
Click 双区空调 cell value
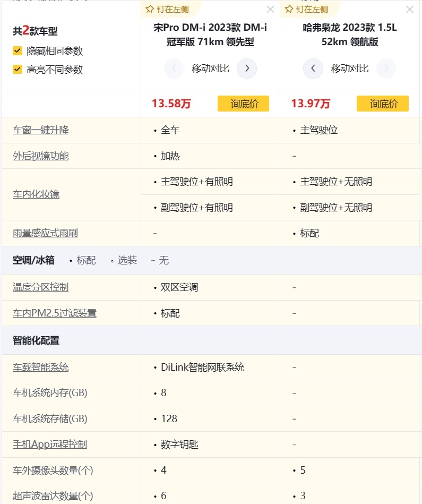(179, 287)
